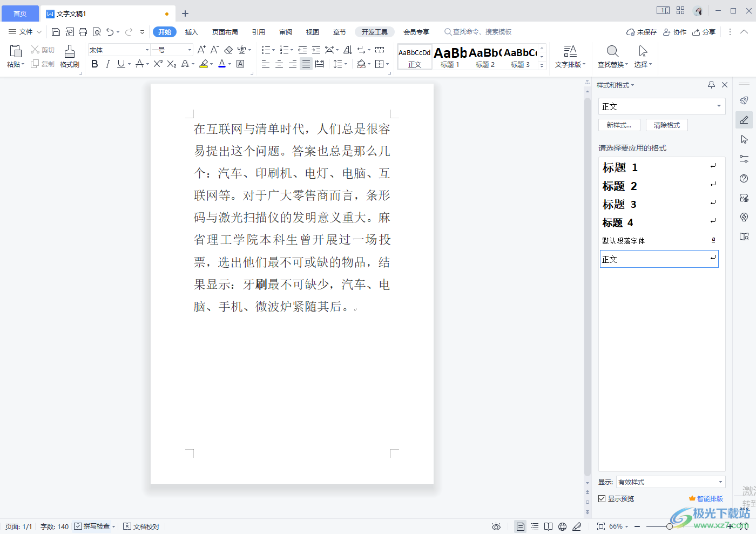Screen dimensions: 756x534
Task: Click the fit-page zoom icon in status bar
Action: (600, 526)
